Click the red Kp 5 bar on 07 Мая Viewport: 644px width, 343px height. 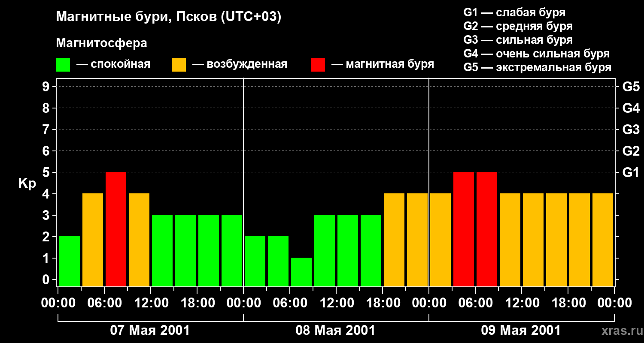pyautogui.click(x=116, y=229)
